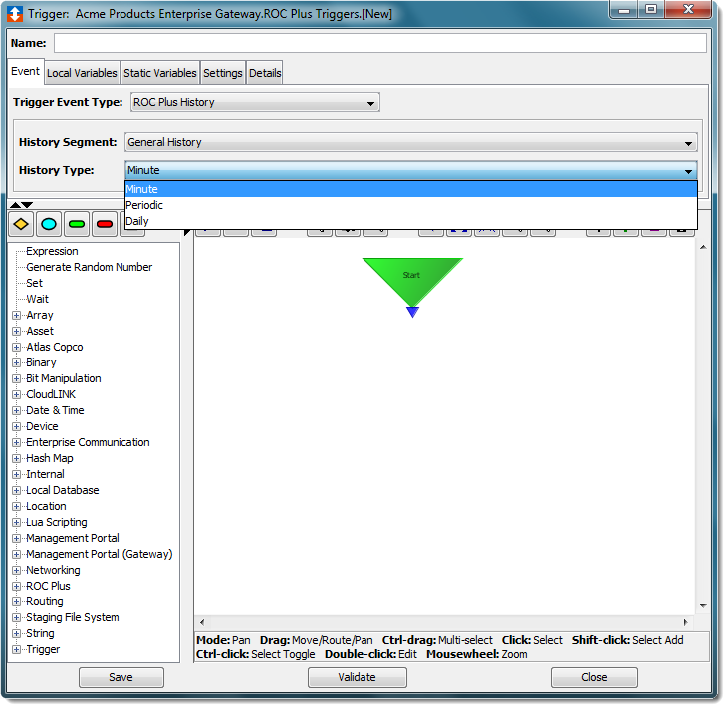Click the cyan circle shape icon
728x709 pixels.
click(x=49, y=224)
